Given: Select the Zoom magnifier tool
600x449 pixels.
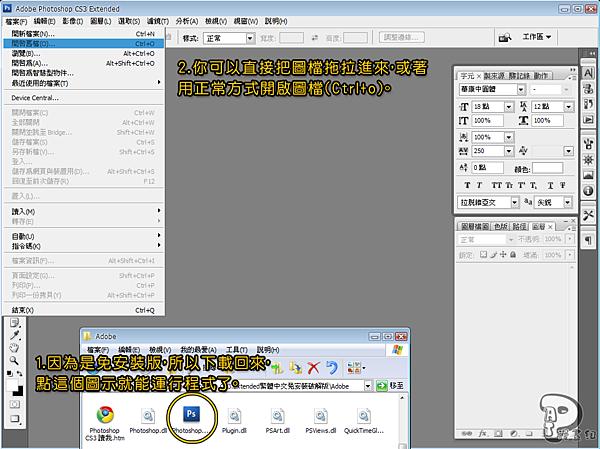Looking at the screenshot, I should [x=14, y=361].
